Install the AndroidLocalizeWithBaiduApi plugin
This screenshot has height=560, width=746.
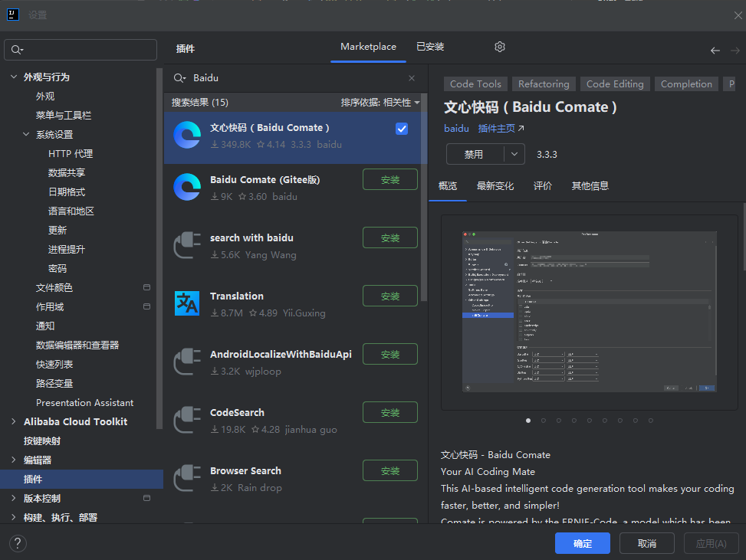(x=390, y=354)
